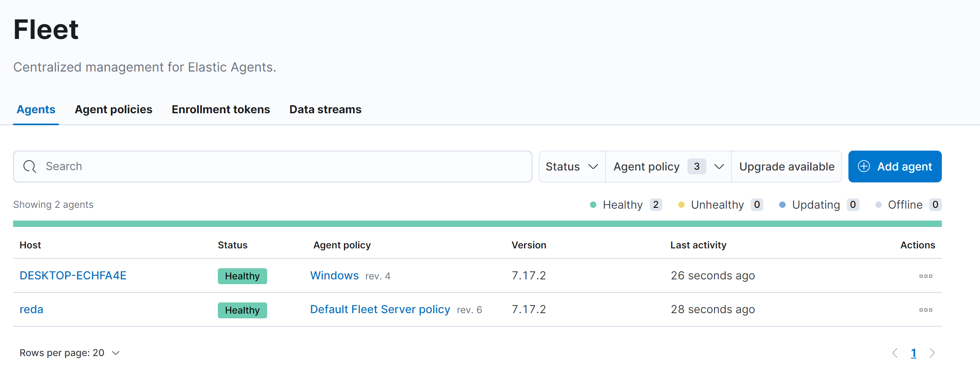Open actions menu for reda agent

(926, 310)
